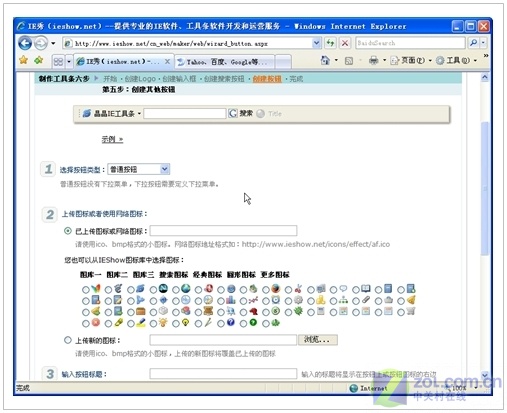This screenshot has width=507, height=413.
Task: Select the radio button beside the red line chart icon
Action: [x=243, y=301]
